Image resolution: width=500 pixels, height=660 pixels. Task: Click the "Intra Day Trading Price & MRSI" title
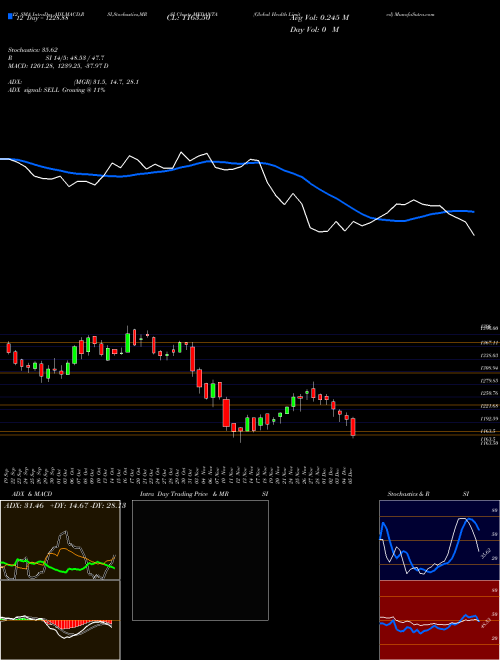pyautogui.click(x=204, y=494)
